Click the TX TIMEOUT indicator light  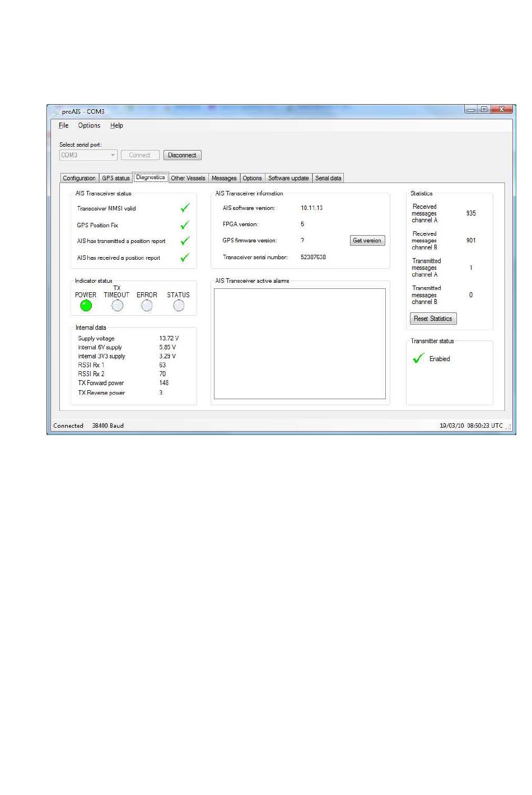click(x=117, y=306)
